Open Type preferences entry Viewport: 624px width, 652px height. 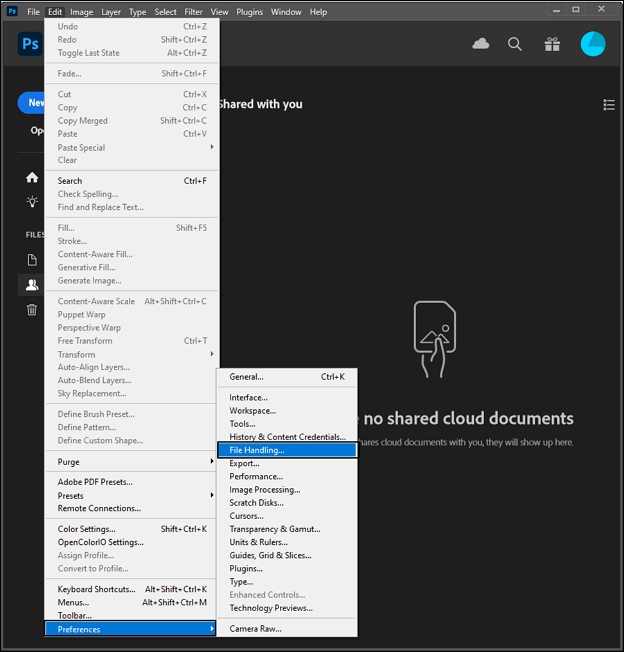pyautogui.click(x=287, y=582)
